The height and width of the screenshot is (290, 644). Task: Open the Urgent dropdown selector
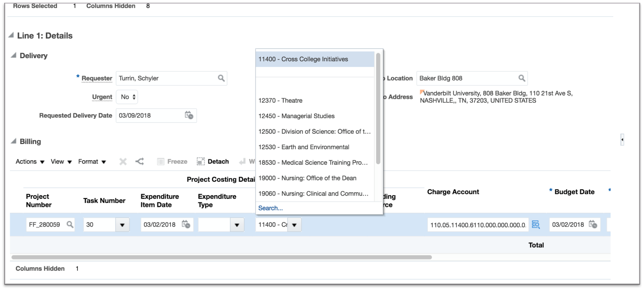[x=127, y=97]
